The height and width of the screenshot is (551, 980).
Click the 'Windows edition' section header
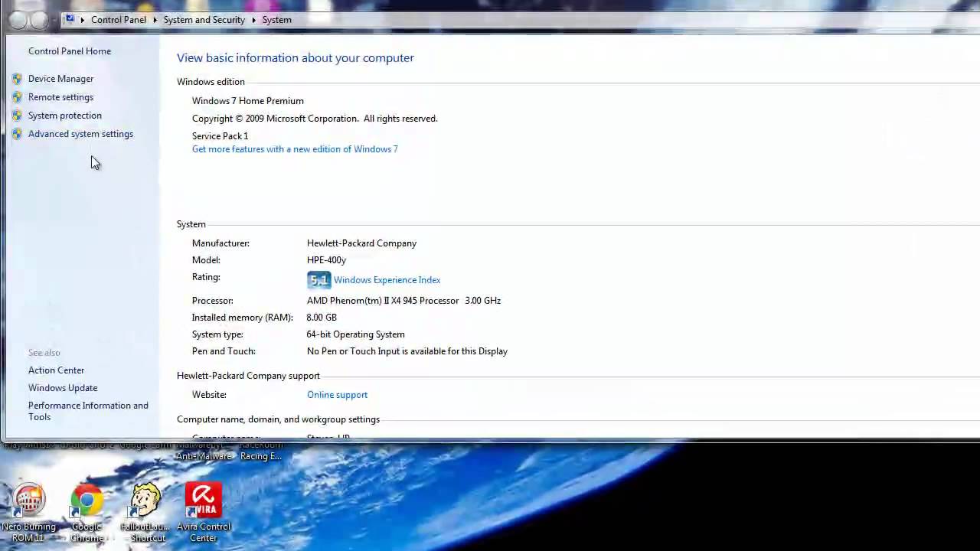pyautogui.click(x=211, y=82)
